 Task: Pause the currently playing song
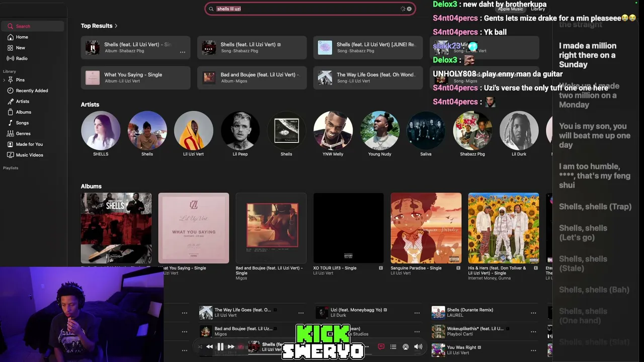coord(220,346)
